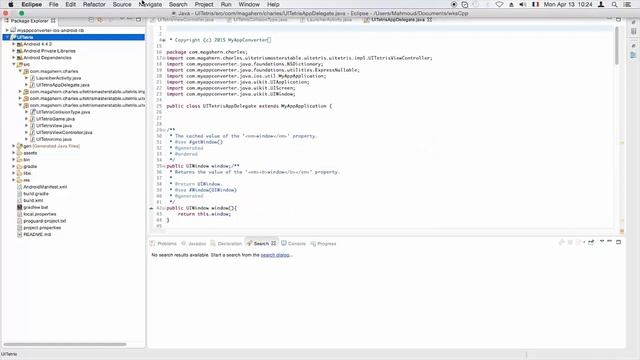Viewport: 640px width, 360px height.
Task: Switch to the Progress tab
Action: click(x=323, y=244)
